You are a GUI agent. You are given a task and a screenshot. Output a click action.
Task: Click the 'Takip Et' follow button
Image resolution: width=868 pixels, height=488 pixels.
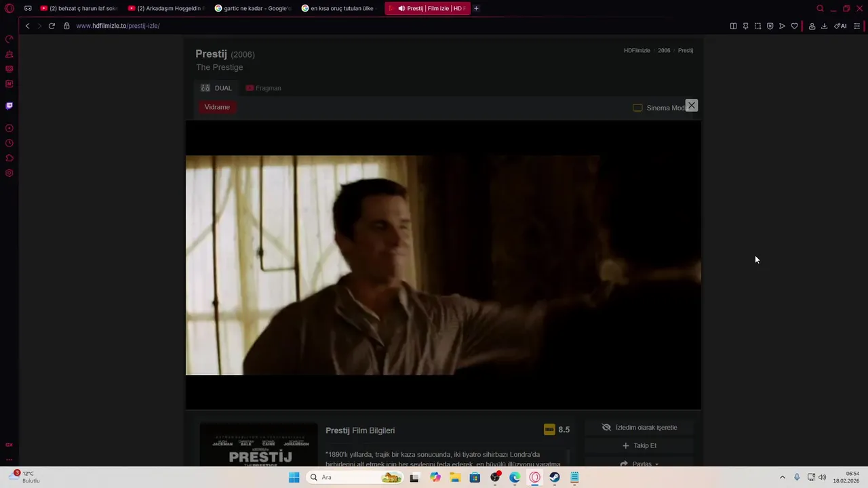coord(639,446)
